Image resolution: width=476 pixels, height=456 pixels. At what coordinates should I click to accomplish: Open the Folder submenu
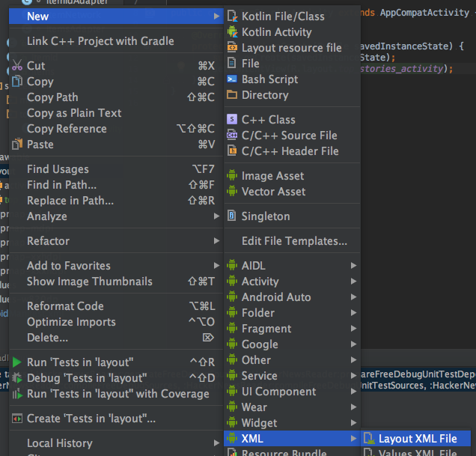[x=292, y=312]
